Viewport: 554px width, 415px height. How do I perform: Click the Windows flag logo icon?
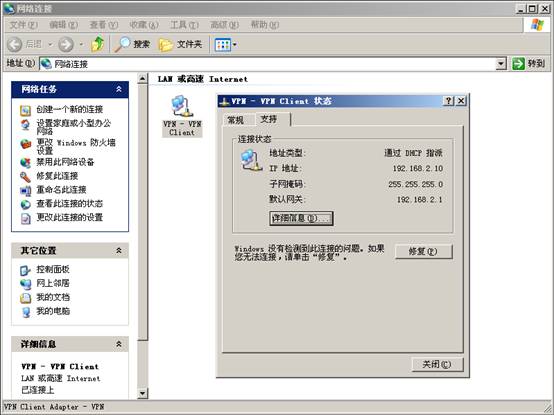(x=537, y=25)
